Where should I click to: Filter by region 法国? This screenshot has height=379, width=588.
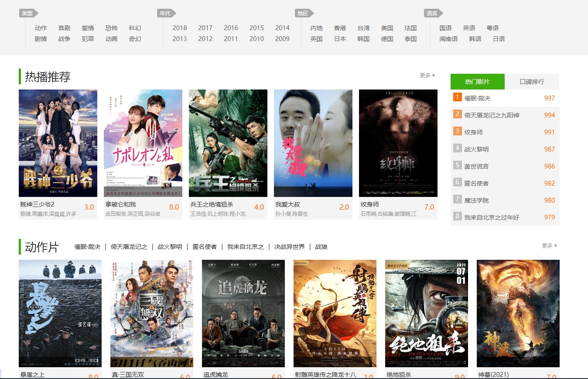coord(411,28)
